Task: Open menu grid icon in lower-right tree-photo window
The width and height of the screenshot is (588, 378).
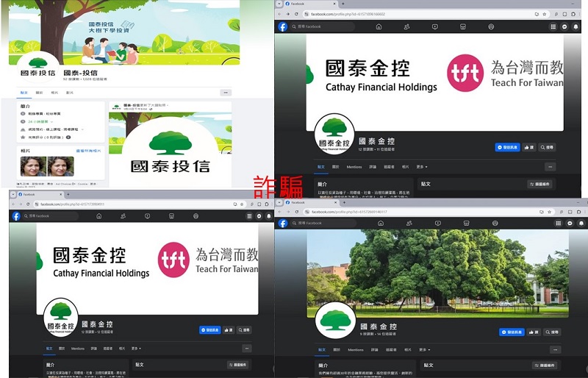Action: [559, 223]
